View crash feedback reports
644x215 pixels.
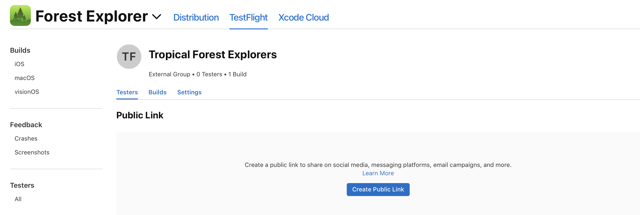click(x=26, y=138)
